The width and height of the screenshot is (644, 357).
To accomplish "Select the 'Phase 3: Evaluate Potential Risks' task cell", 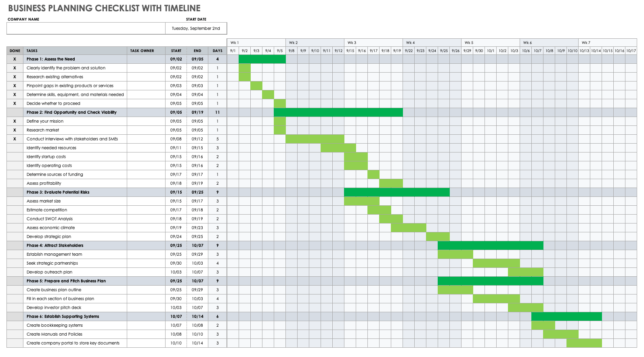I will pos(75,192).
